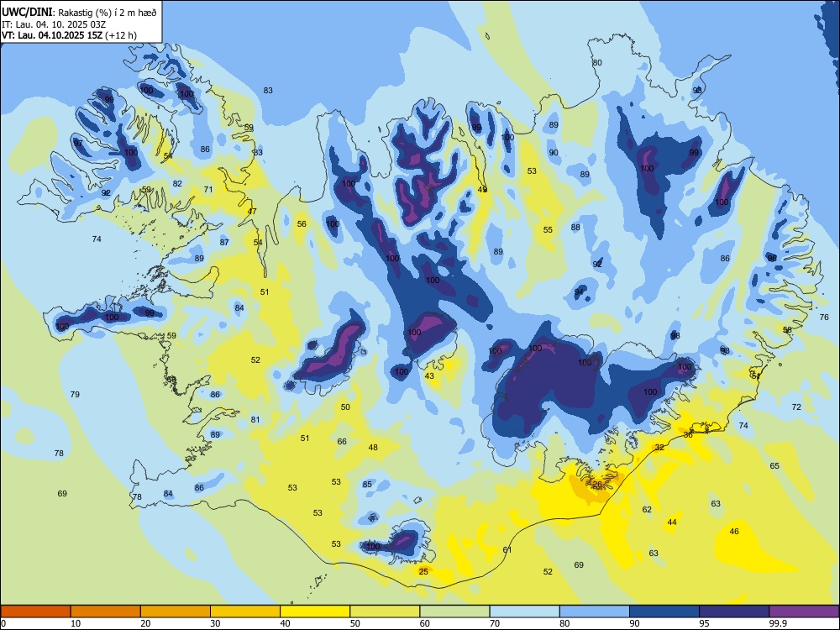Click the humidity value '97' in the Westfjords

pyautogui.click(x=77, y=143)
